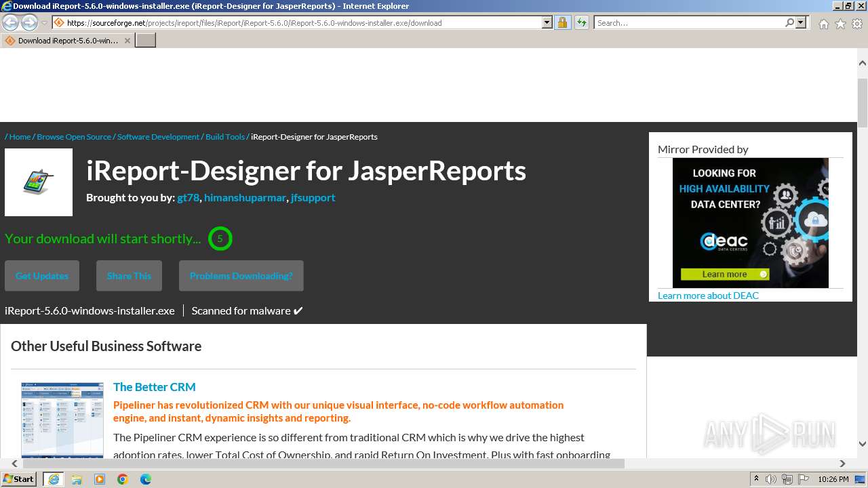Open Software Development breadcrumb link
The width and height of the screenshot is (868, 488).
pos(158,136)
